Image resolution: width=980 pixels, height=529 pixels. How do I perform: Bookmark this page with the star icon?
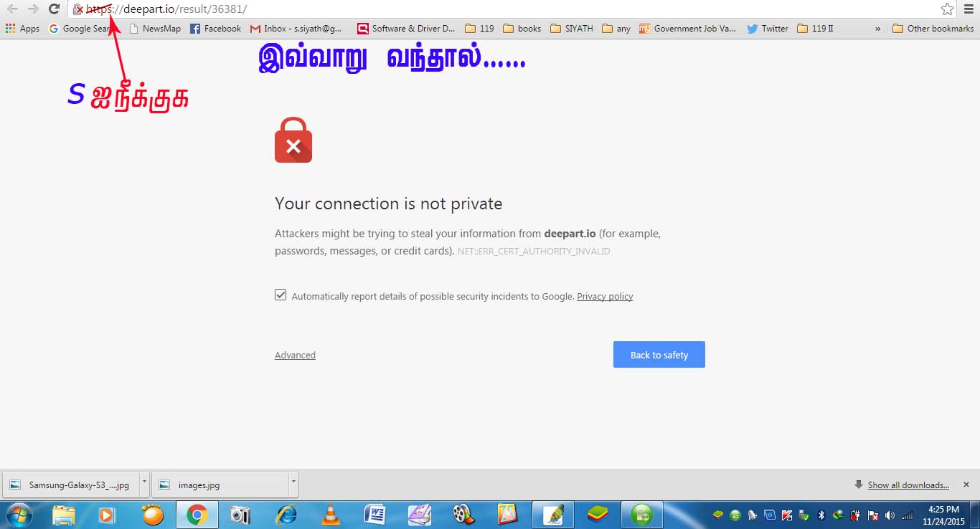947,9
